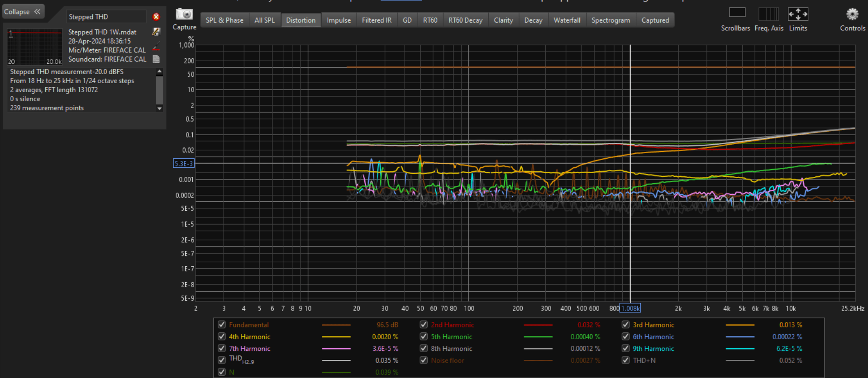868x378 pixels.
Task: Click the 0.013 % 3rd Harmonic value
Action: pos(791,325)
